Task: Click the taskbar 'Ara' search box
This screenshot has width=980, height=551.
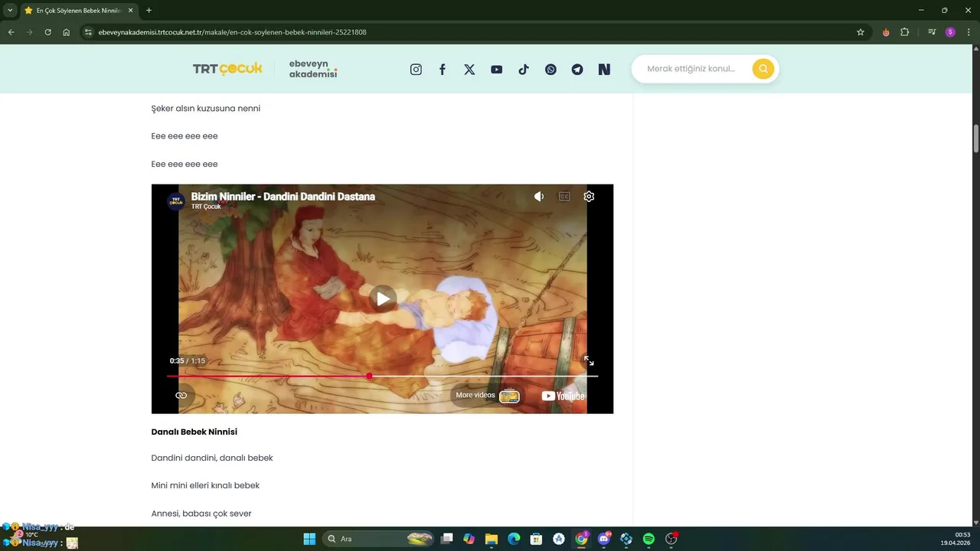Action: click(x=379, y=539)
